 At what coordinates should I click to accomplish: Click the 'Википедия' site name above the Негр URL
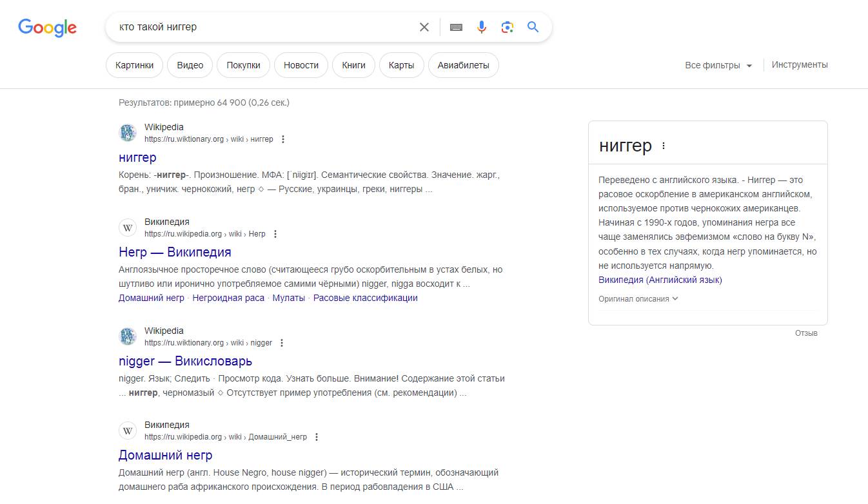(x=167, y=222)
